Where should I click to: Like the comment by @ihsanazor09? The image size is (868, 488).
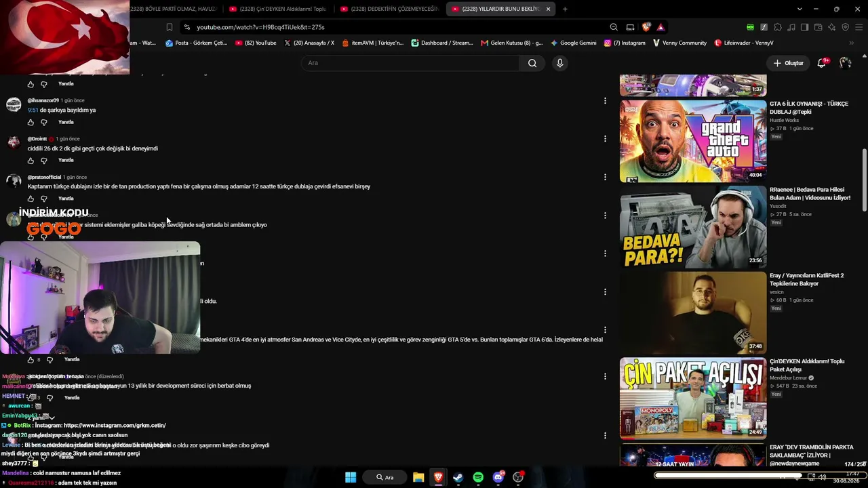pyautogui.click(x=31, y=123)
